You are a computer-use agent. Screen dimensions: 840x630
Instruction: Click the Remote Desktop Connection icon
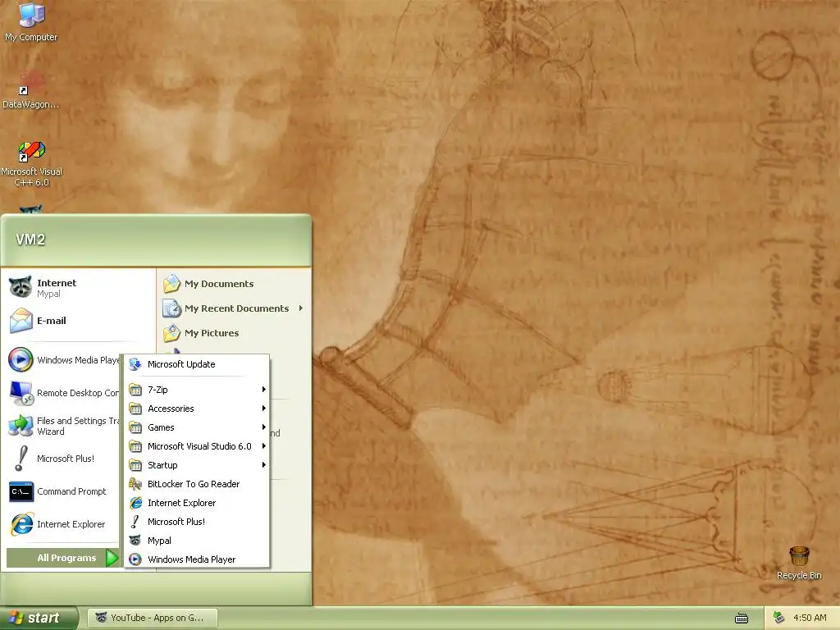pos(21,393)
